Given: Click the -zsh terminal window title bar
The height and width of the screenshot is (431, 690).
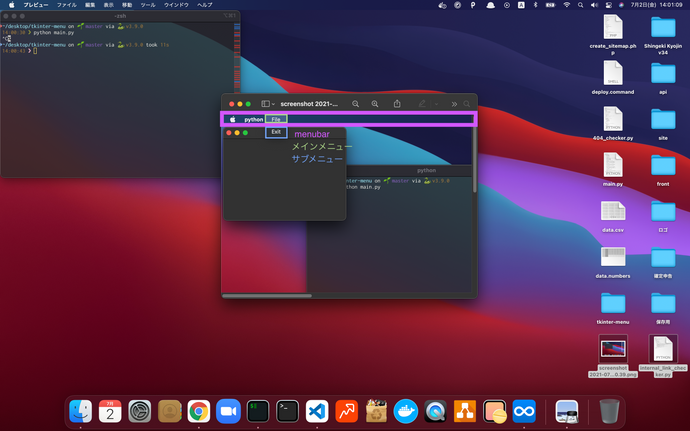Looking at the screenshot, I should point(120,16).
